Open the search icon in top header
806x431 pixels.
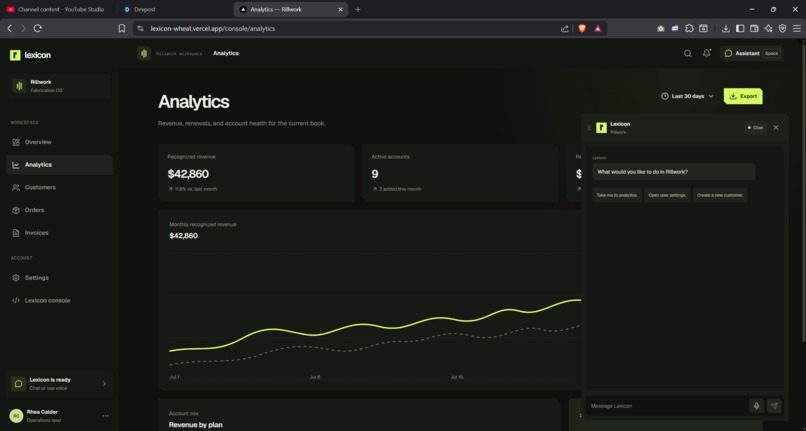click(x=687, y=53)
